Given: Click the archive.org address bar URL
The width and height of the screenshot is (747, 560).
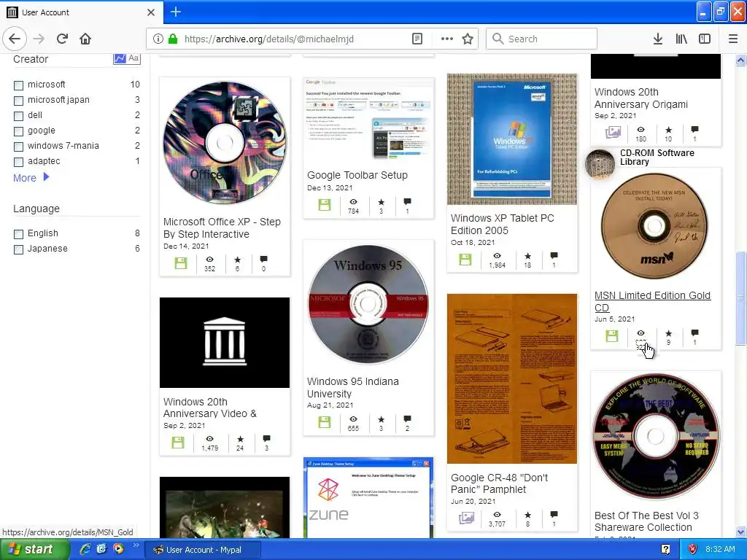Looking at the screenshot, I should (268, 39).
